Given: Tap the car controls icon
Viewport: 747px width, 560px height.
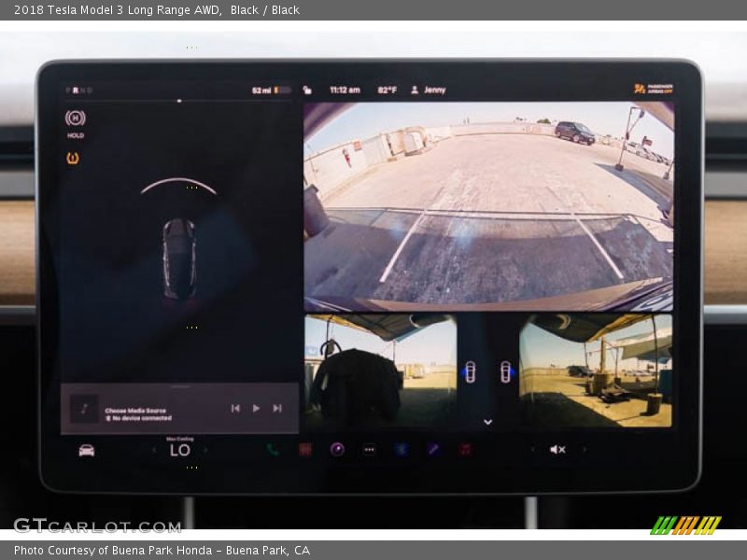Looking at the screenshot, I should pos(86,450).
